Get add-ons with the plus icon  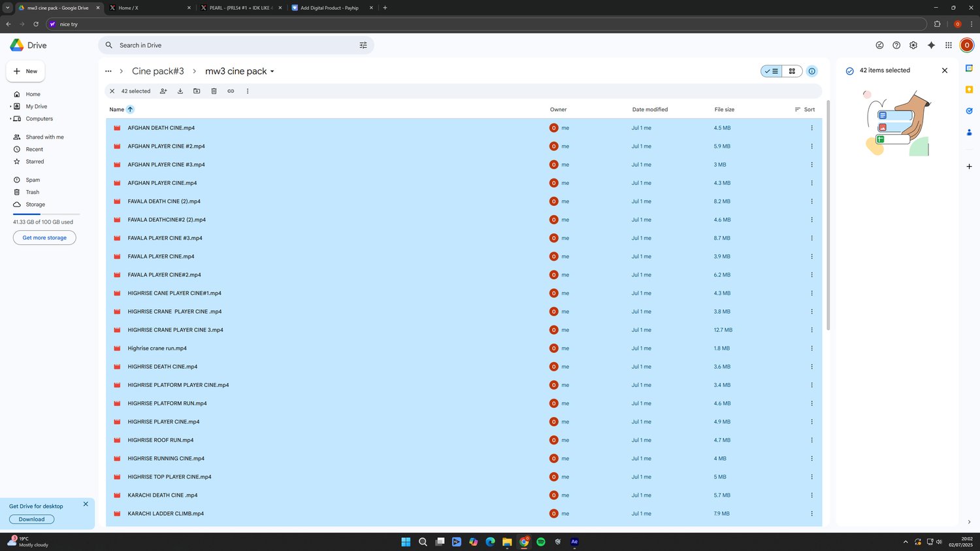[969, 167]
